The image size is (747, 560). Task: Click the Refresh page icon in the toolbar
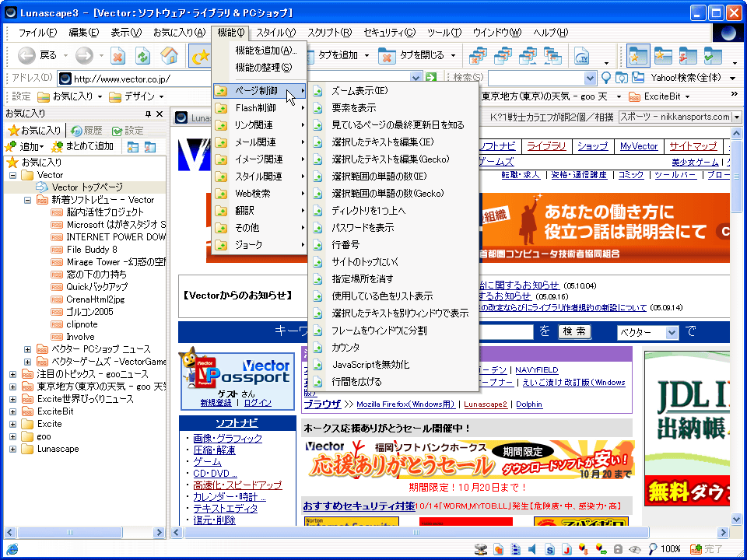tap(143, 56)
